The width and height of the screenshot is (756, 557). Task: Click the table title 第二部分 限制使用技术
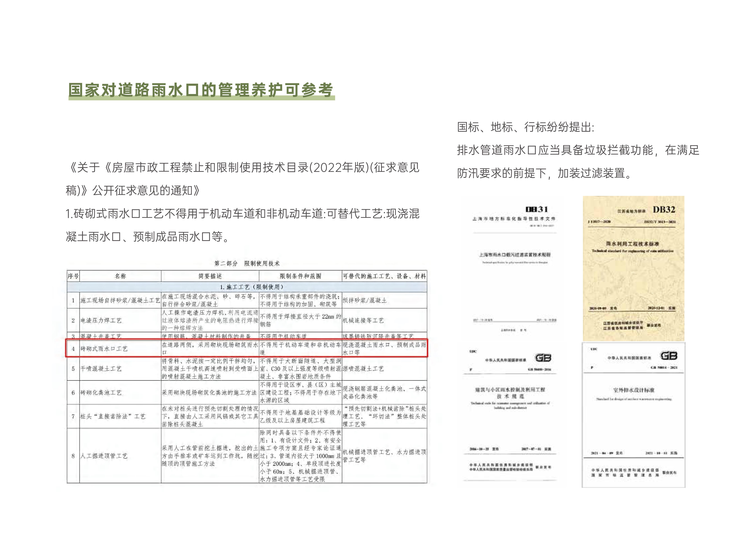tap(247, 263)
